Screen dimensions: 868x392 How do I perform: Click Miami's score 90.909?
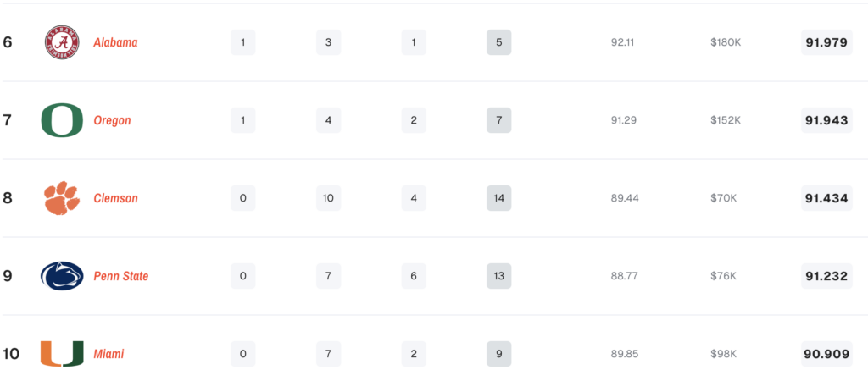pyautogui.click(x=826, y=354)
